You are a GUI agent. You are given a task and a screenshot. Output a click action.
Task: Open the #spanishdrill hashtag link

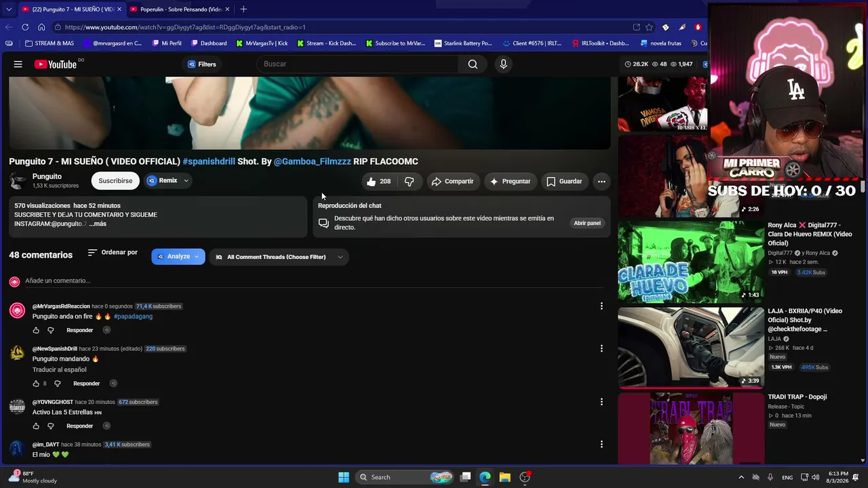209,161
